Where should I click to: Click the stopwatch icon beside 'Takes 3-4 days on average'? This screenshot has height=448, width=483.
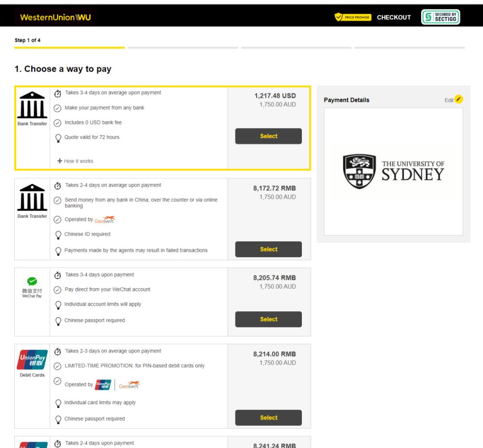pyautogui.click(x=58, y=94)
